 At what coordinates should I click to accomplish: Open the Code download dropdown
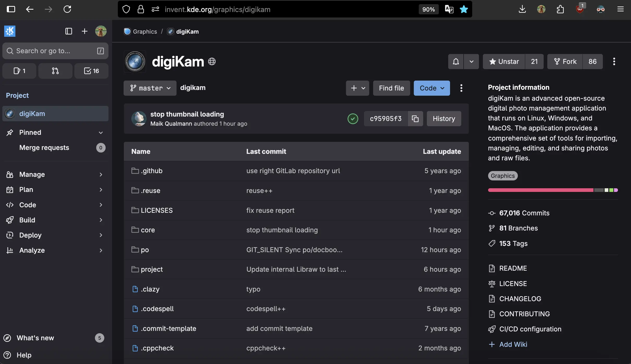(x=431, y=88)
